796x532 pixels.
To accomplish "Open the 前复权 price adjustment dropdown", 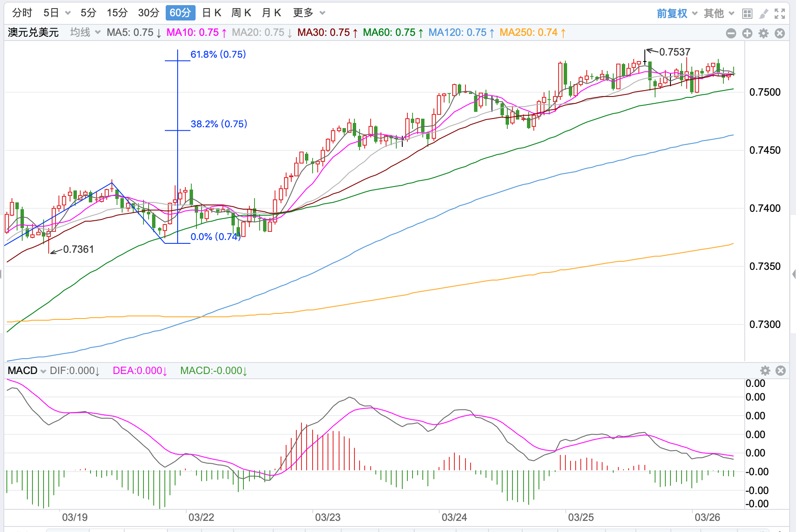I will click(x=677, y=14).
